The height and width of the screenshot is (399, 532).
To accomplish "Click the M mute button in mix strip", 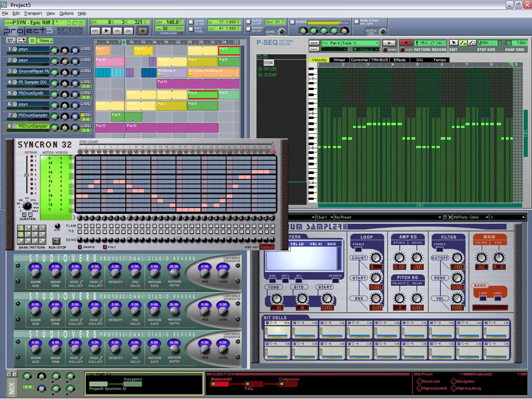I will pyautogui.click(x=9, y=374).
